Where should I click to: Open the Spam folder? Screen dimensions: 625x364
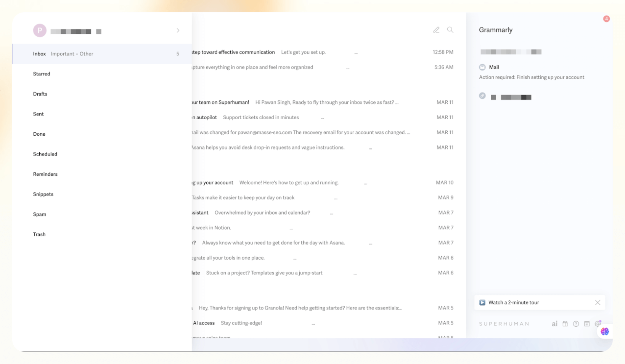click(40, 214)
